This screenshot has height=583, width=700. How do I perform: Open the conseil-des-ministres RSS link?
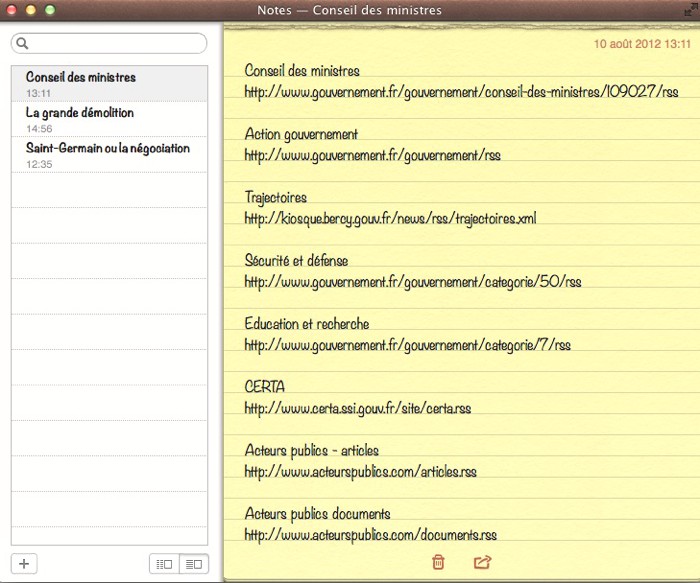pyautogui.click(x=461, y=91)
